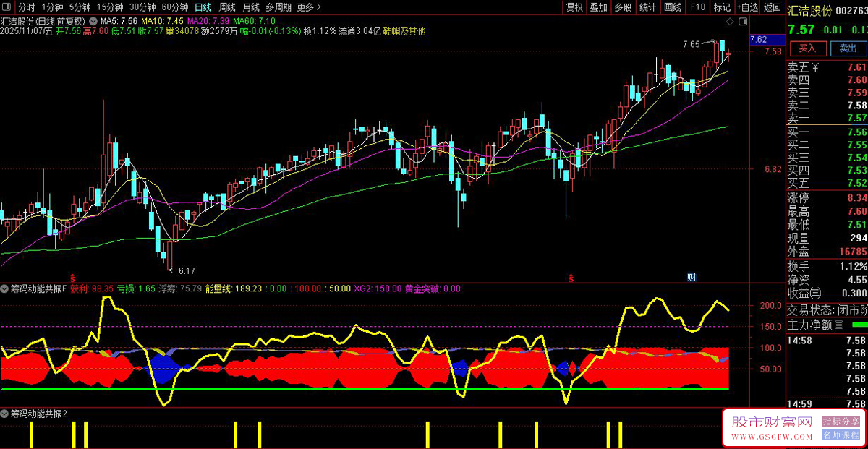Open the 主力净额 list icon
Screen dimensions: 868x449
pyautogui.click(x=838, y=325)
